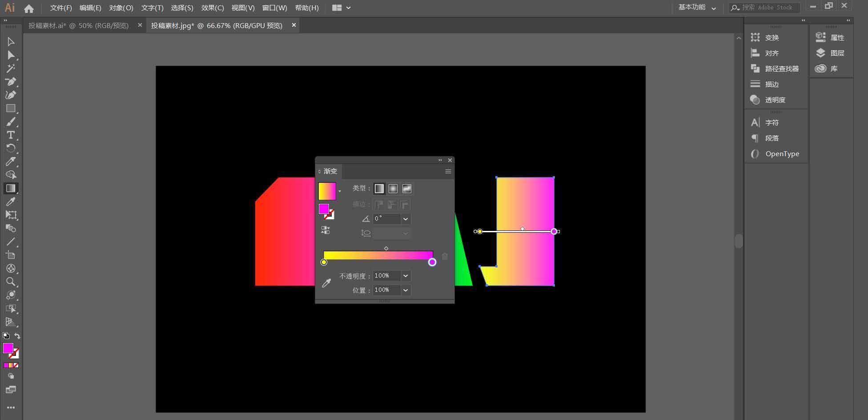Select the magenta gradient stop
Image resolution: width=868 pixels, height=420 pixels.
coord(432,262)
